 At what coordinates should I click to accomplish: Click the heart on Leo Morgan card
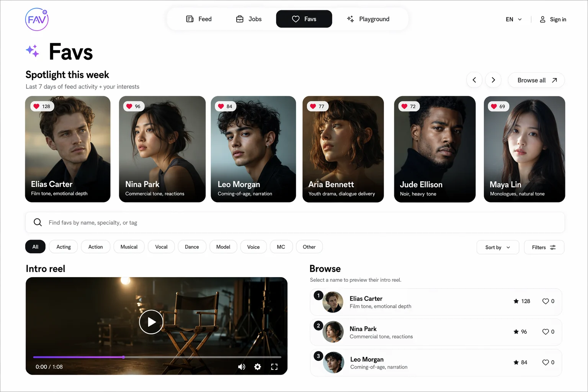click(221, 106)
